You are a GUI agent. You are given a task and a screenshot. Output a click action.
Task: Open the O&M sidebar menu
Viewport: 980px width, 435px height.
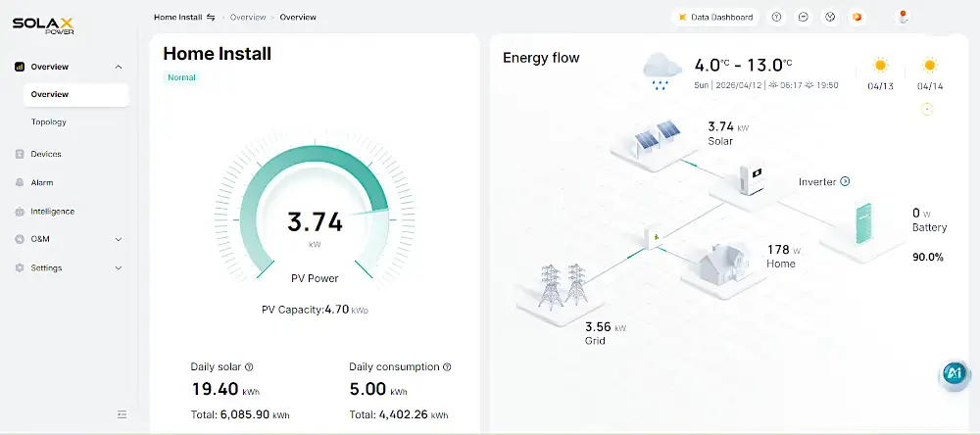[40, 239]
